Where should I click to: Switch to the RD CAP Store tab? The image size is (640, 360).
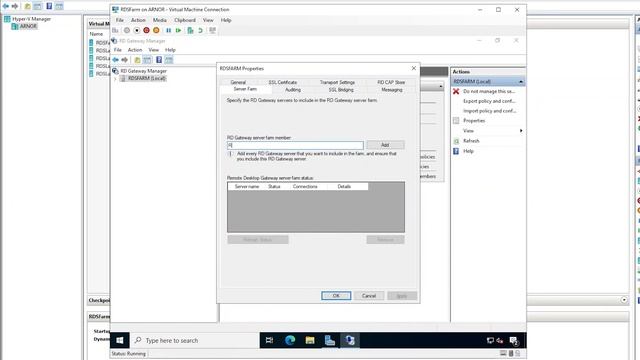pos(391,82)
